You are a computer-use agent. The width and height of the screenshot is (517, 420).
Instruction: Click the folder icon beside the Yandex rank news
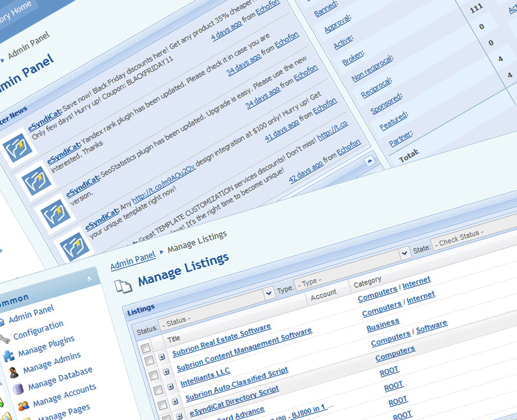pos(37,181)
